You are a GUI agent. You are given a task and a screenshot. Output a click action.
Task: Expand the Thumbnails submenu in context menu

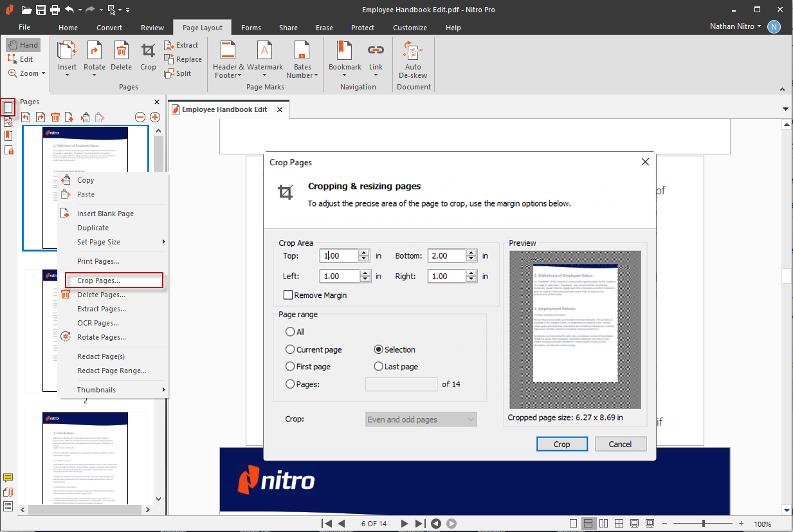tap(113, 389)
